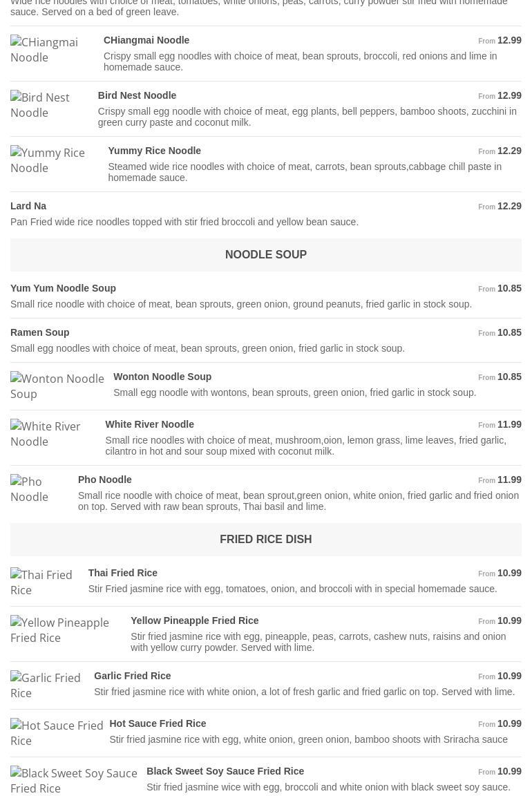Open the Lard Na item title
532x796 pixels.
(28, 206)
